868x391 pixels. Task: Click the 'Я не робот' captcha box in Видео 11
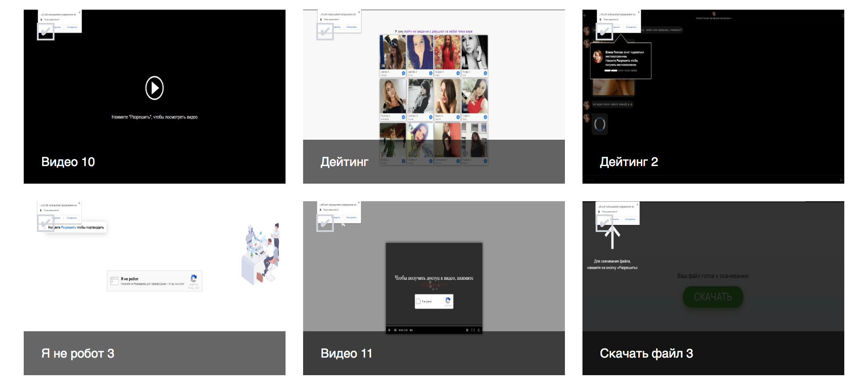coord(434,301)
